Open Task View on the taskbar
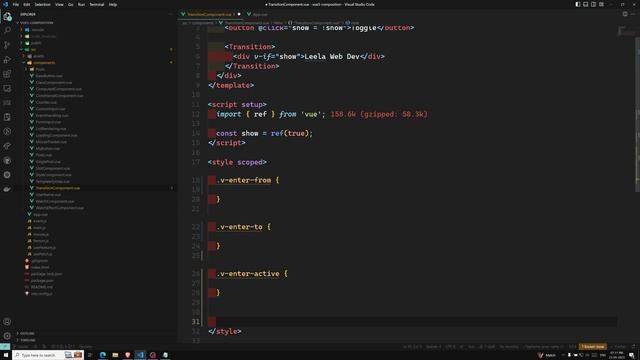640x360 pixels. [x=90, y=355]
